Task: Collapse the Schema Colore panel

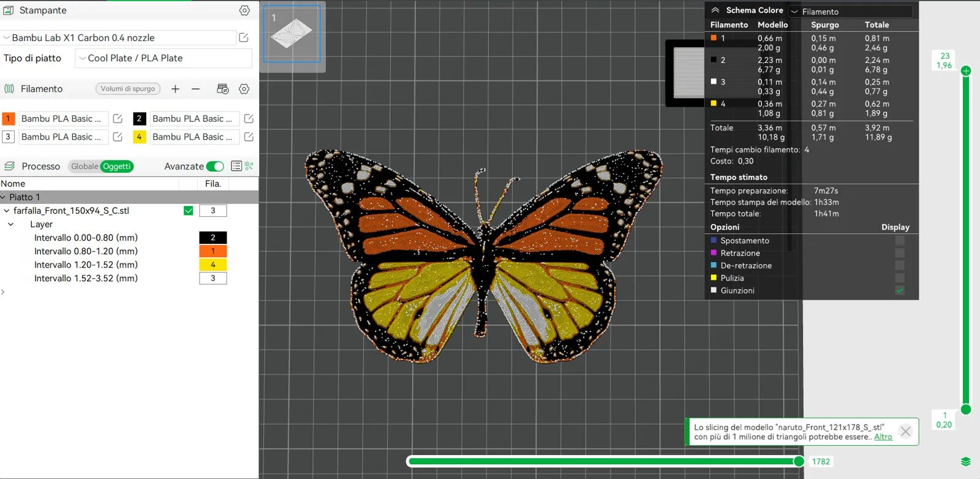Action: (715, 10)
